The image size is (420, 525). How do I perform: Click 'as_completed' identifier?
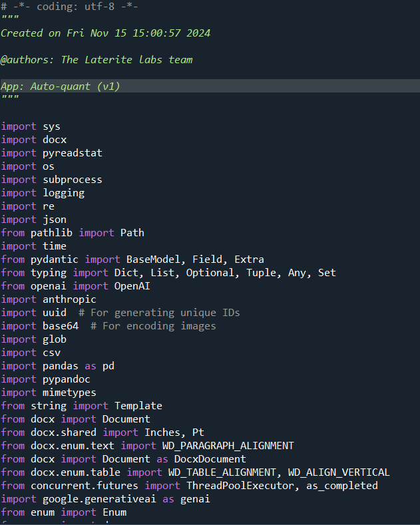[342, 486]
